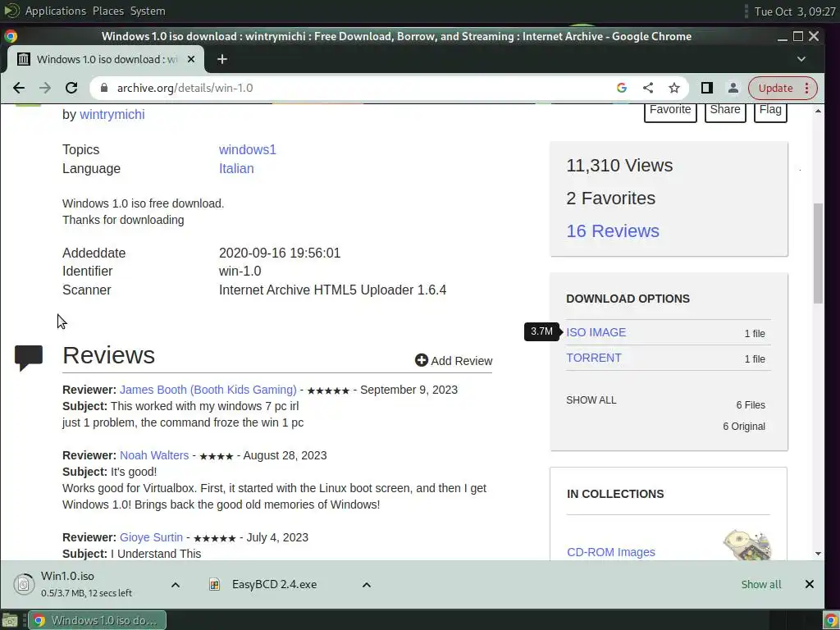The height and width of the screenshot is (630, 840).
Task: Click the Win1.0.iso download item
Action: point(85,584)
